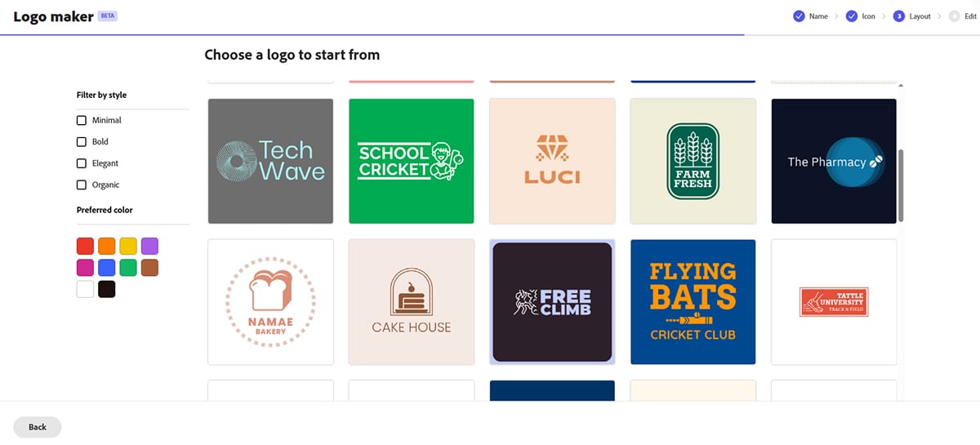
Task: Pick the Cake House logo
Action: point(411,302)
